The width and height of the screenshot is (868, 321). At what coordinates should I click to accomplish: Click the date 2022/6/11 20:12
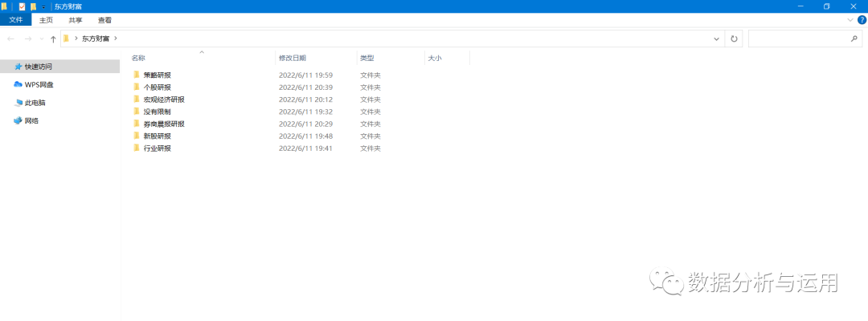305,100
